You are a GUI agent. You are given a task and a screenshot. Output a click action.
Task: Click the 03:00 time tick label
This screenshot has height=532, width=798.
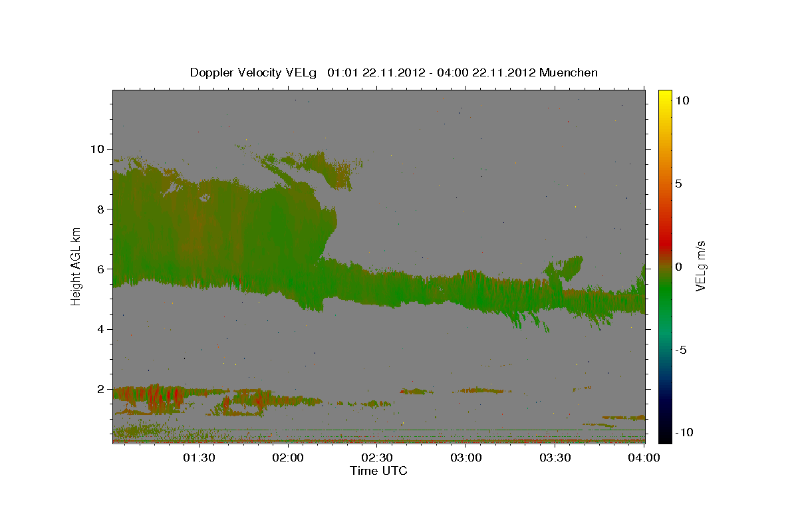click(x=466, y=458)
